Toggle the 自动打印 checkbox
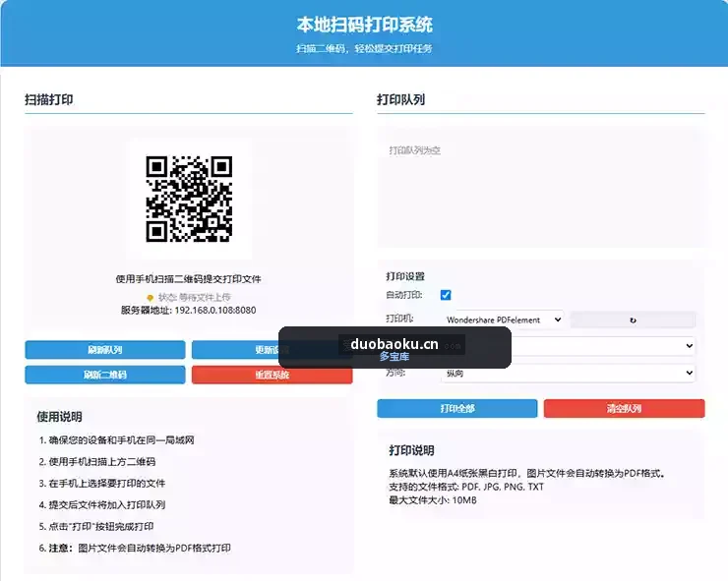728x581 pixels. 446,295
